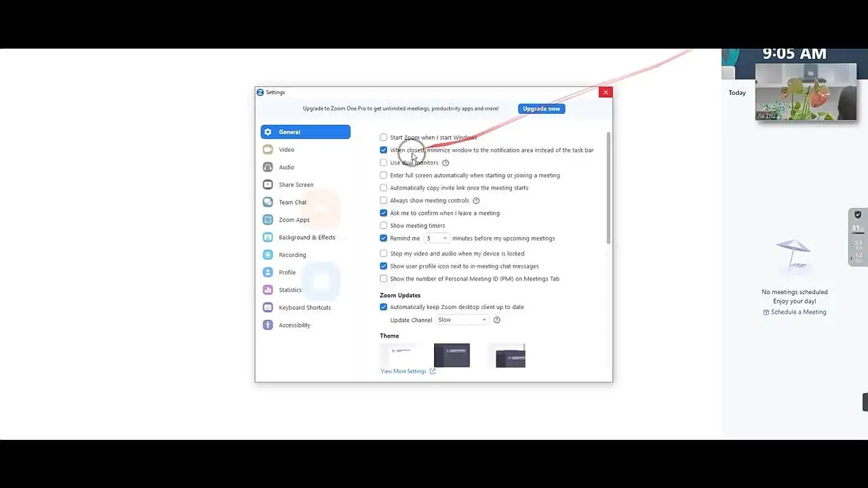Click the Video camera icon in Settings sidebar
The image size is (868, 488).
point(268,150)
